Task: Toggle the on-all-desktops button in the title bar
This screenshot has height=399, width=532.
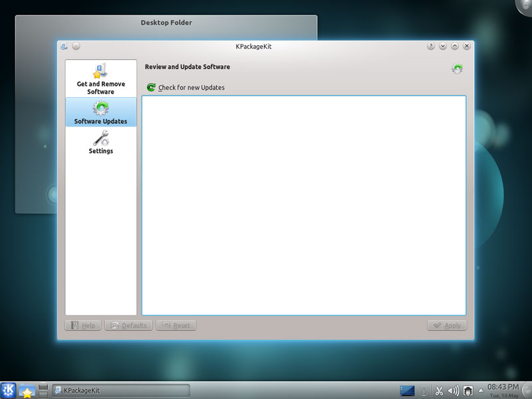Action: pos(76,46)
